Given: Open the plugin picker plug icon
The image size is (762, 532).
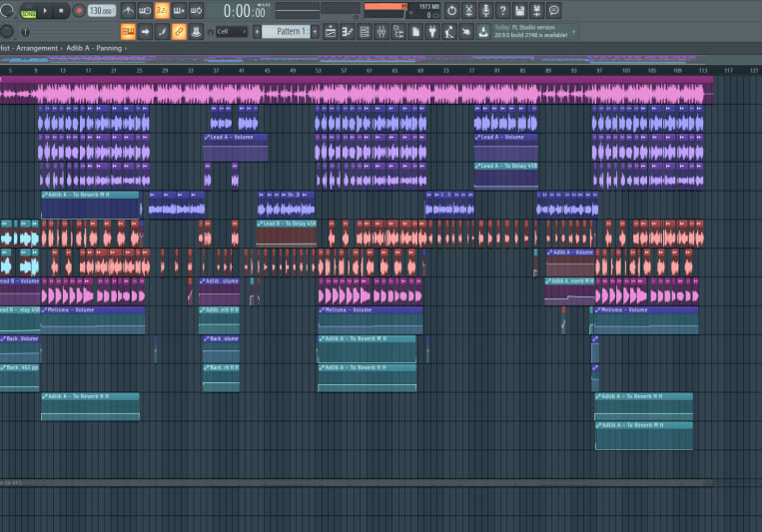Looking at the screenshot, I should (x=432, y=32).
